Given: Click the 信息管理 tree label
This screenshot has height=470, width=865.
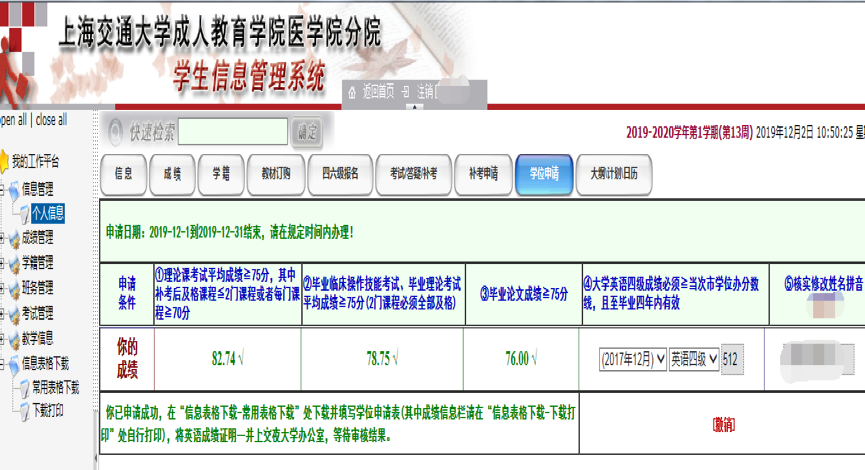Looking at the screenshot, I should [38, 189].
